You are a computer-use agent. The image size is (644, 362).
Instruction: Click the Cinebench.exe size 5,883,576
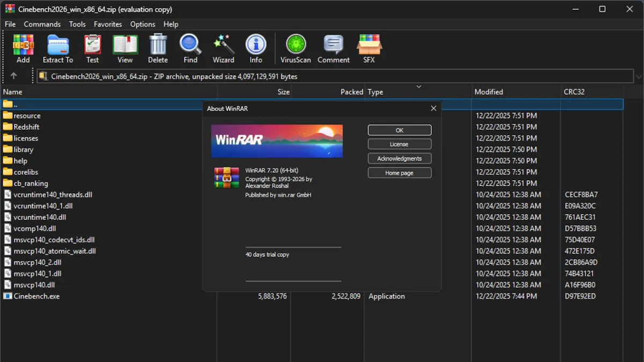[x=272, y=296]
